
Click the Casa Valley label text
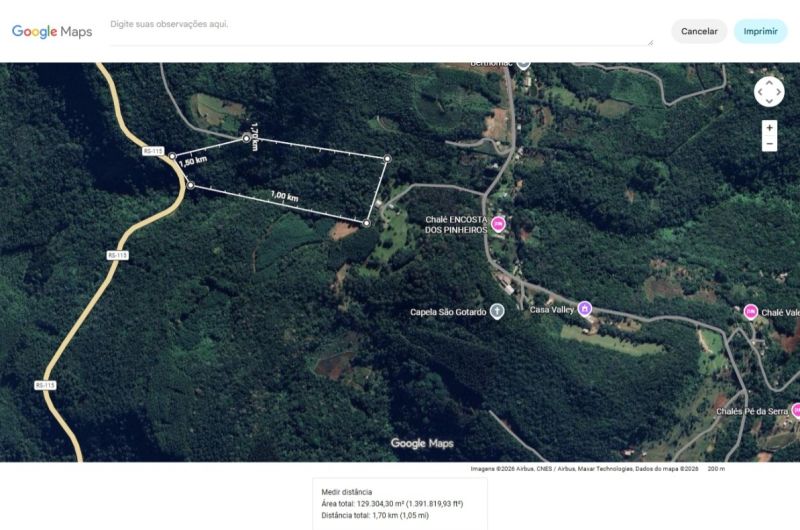552,310
